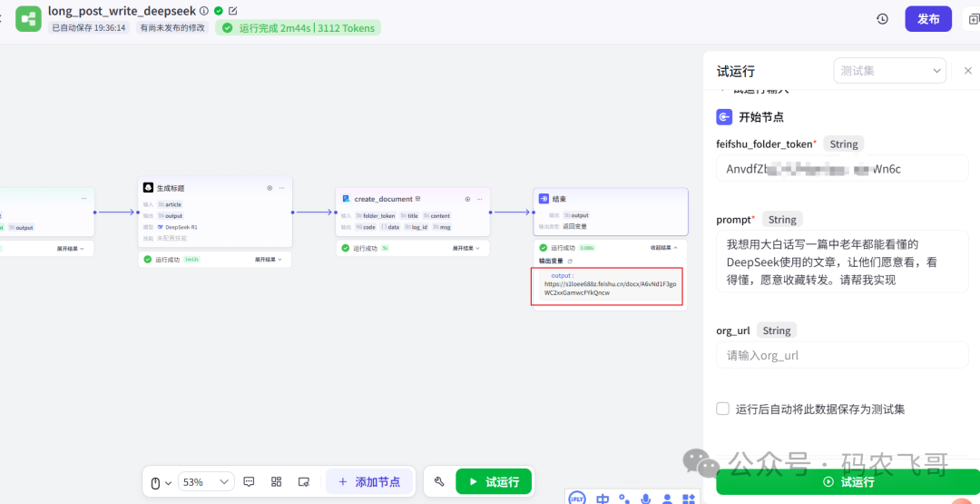The width and height of the screenshot is (980, 504).
Task: Click the wrench debug icon in bottom toolbar
Action: (439, 482)
